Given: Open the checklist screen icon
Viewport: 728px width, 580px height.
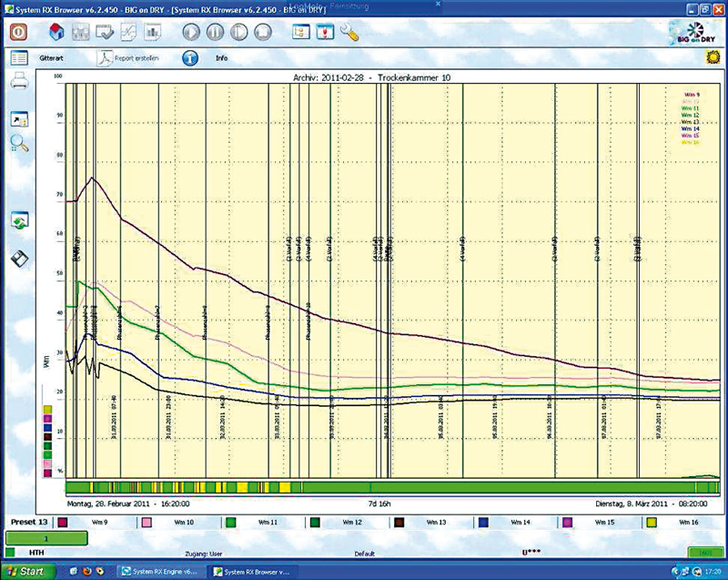Looking at the screenshot, I should coord(105,32).
